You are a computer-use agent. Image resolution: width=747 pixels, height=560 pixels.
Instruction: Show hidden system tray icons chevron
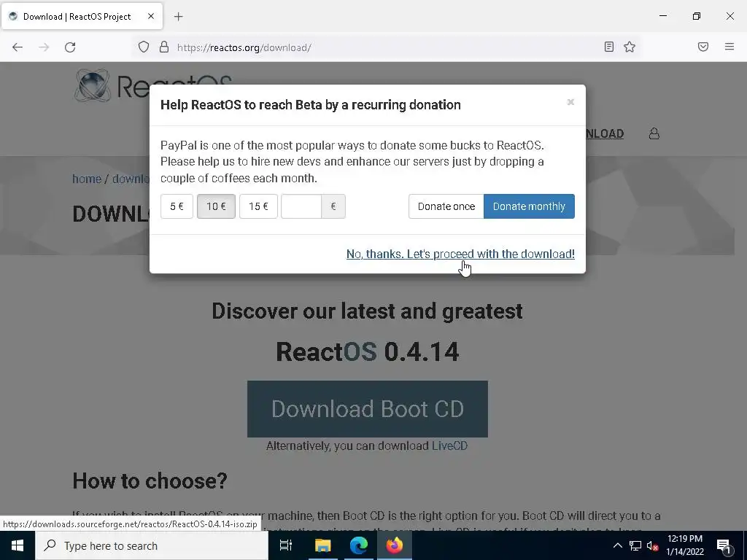[x=617, y=545]
